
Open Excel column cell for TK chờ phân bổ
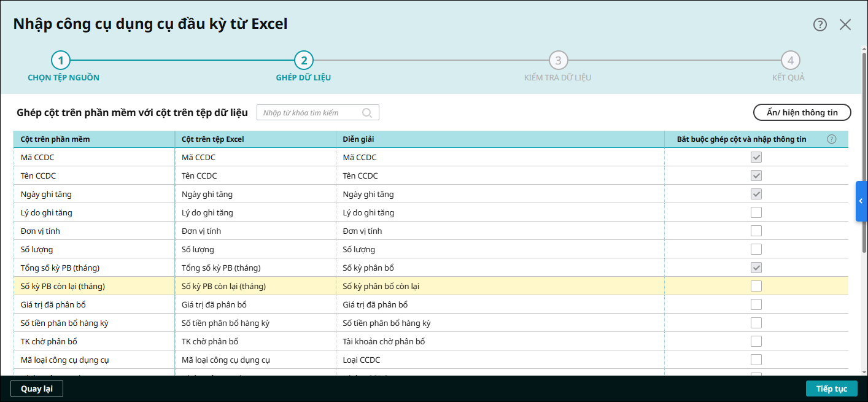click(255, 341)
